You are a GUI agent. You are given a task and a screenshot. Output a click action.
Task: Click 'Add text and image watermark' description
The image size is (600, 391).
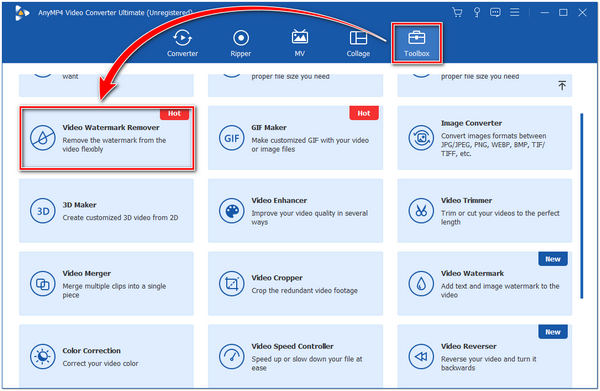(500, 290)
